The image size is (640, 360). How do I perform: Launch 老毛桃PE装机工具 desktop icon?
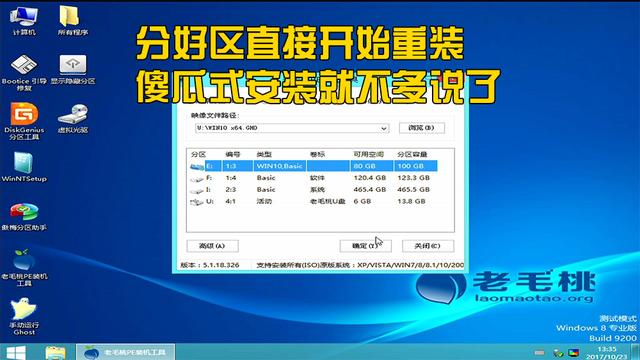24,267
